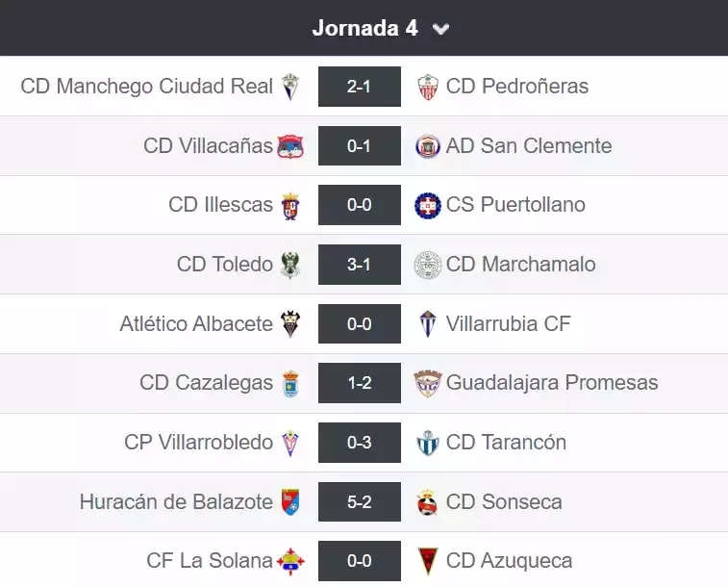Click the CD Pedroñeras team crest
This screenshot has height=587, width=728.
428,87
